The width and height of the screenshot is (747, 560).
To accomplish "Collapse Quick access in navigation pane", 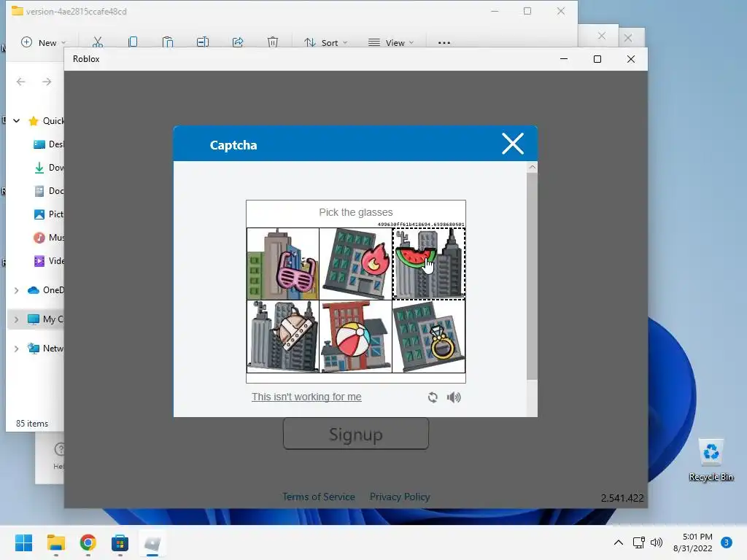I will point(17,121).
